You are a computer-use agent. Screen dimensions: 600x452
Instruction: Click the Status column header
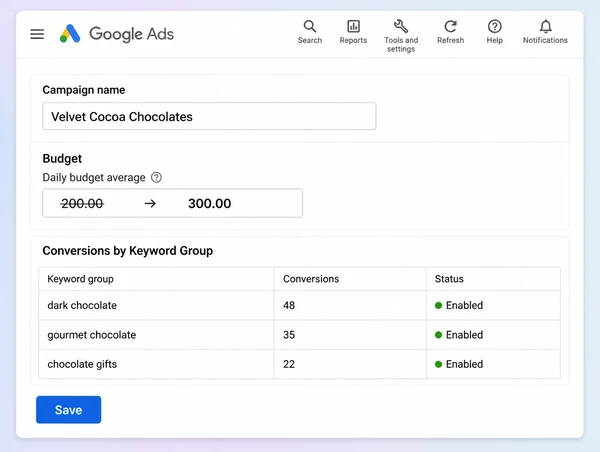(449, 279)
